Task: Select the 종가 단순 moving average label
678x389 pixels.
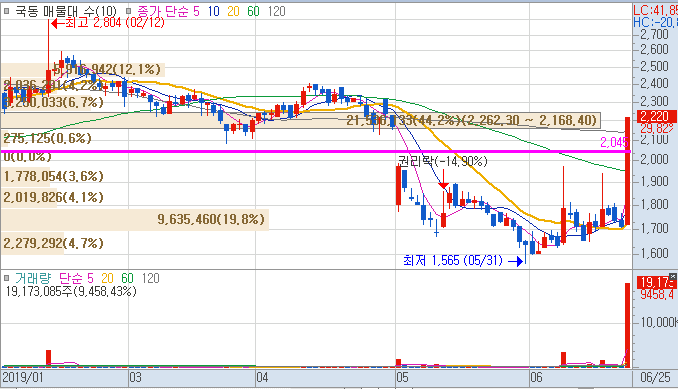Action: [x=163, y=11]
